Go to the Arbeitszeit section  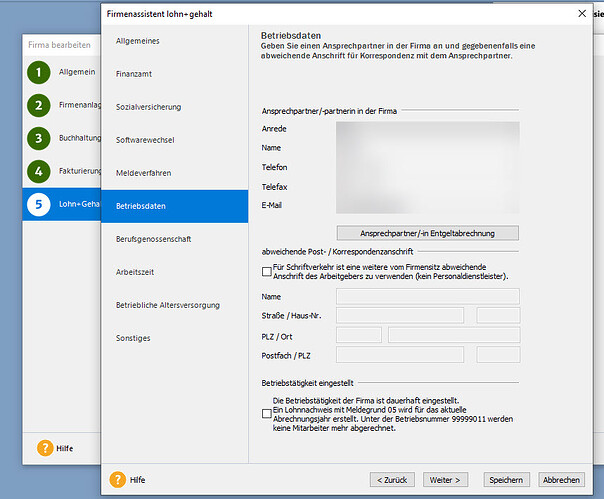[174, 272]
